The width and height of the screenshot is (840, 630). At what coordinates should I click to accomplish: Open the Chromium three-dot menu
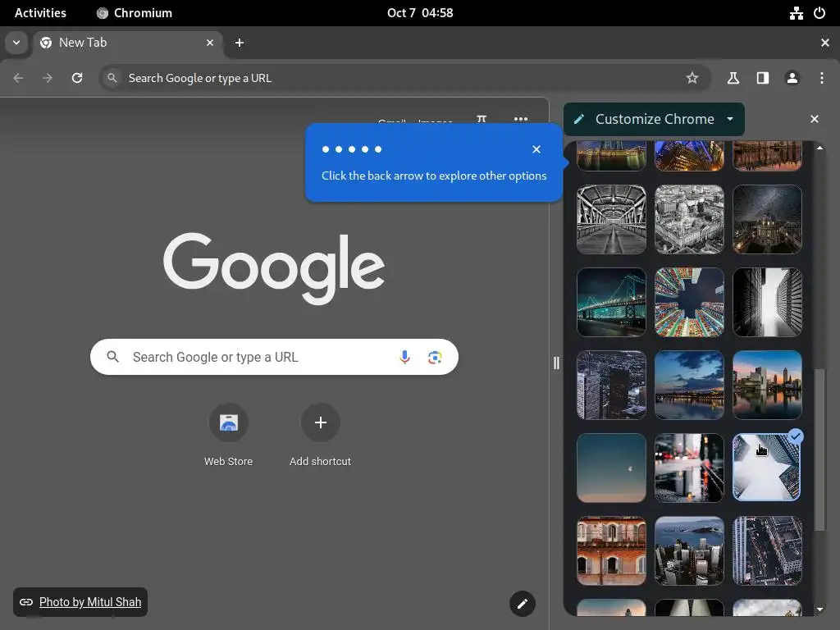tap(822, 78)
